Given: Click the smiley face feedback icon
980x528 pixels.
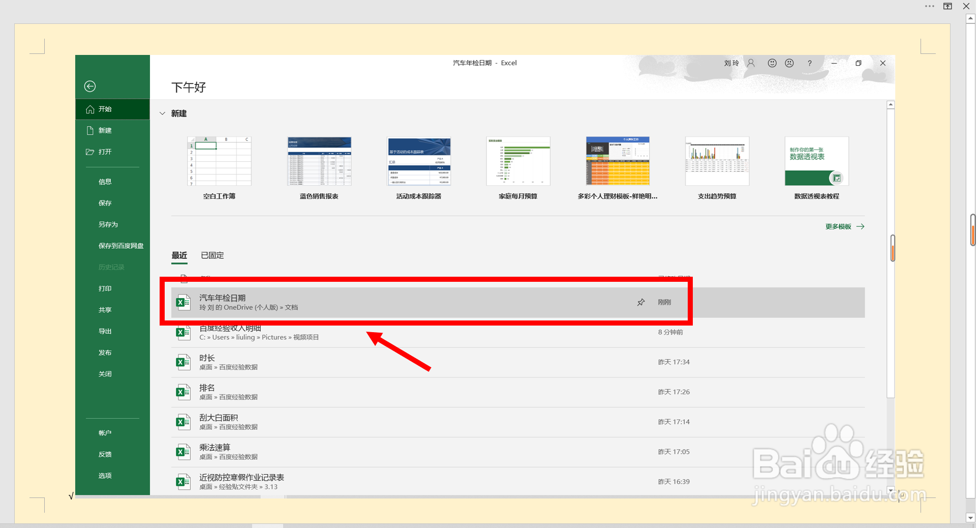Looking at the screenshot, I should click(x=772, y=63).
